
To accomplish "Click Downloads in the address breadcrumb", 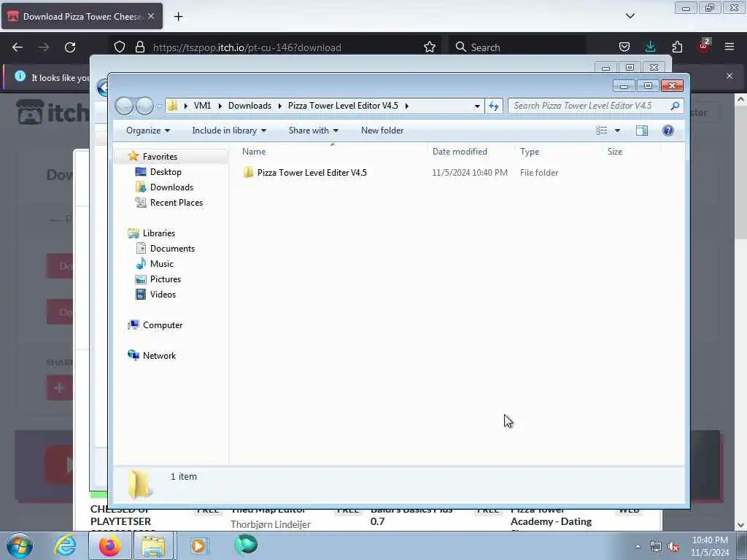I will (249, 106).
